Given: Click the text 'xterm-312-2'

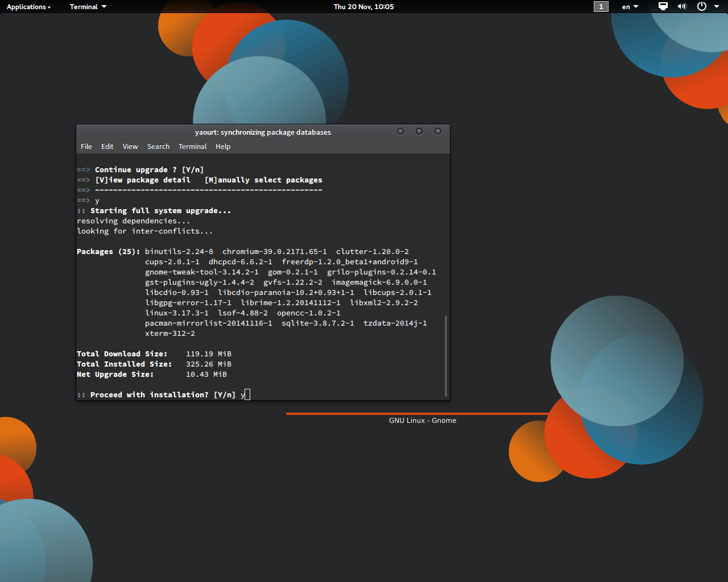Looking at the screenshot, I should [170, 333].
